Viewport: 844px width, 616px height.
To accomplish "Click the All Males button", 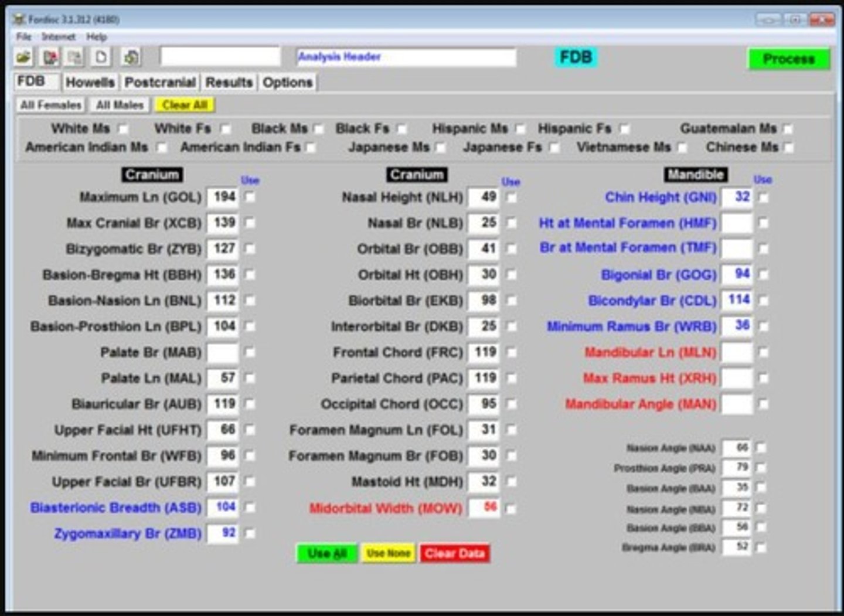I will point(120,105).
